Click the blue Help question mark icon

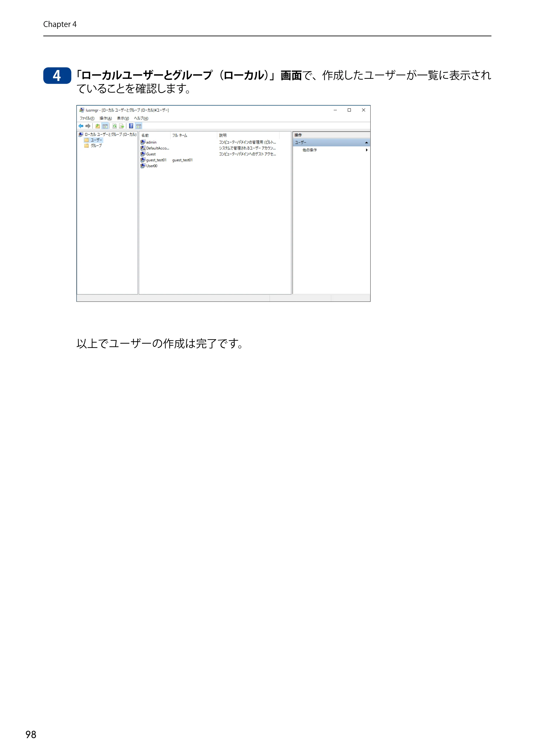click(x=131, y=126)
